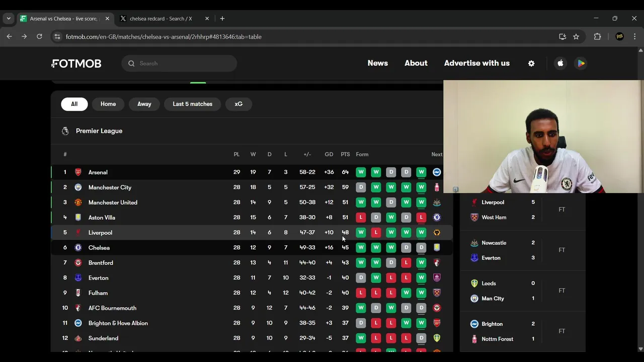Click the browser address bar URL

(x=164, y=37)
